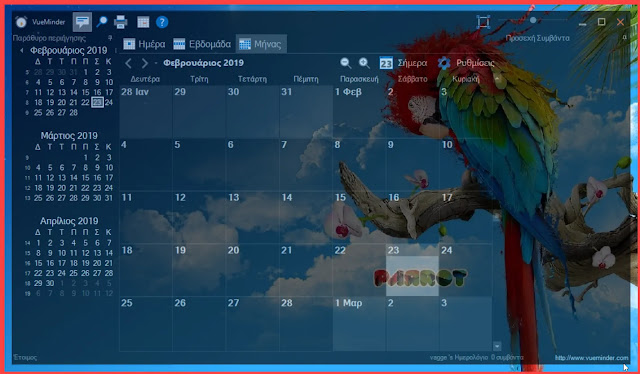Select day 20 in main month grid

pyautogui.click(x=252, y=270)
